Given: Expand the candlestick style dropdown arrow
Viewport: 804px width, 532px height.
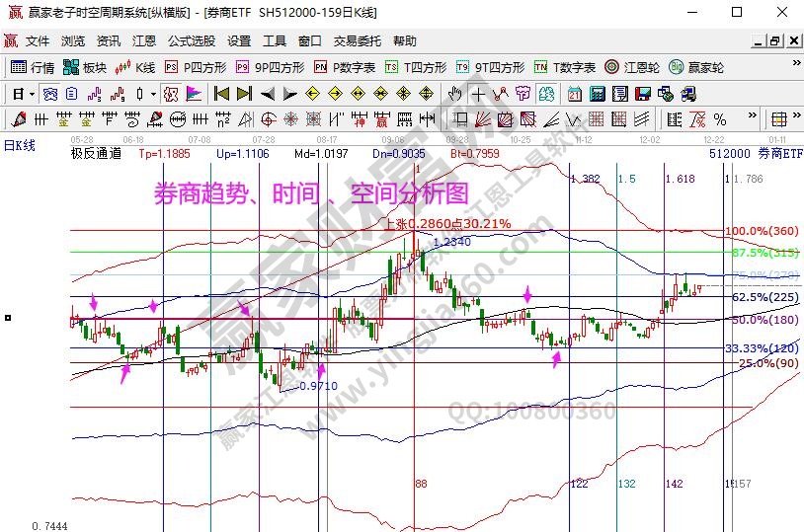Looking at the screenshot, I should 153,95.
